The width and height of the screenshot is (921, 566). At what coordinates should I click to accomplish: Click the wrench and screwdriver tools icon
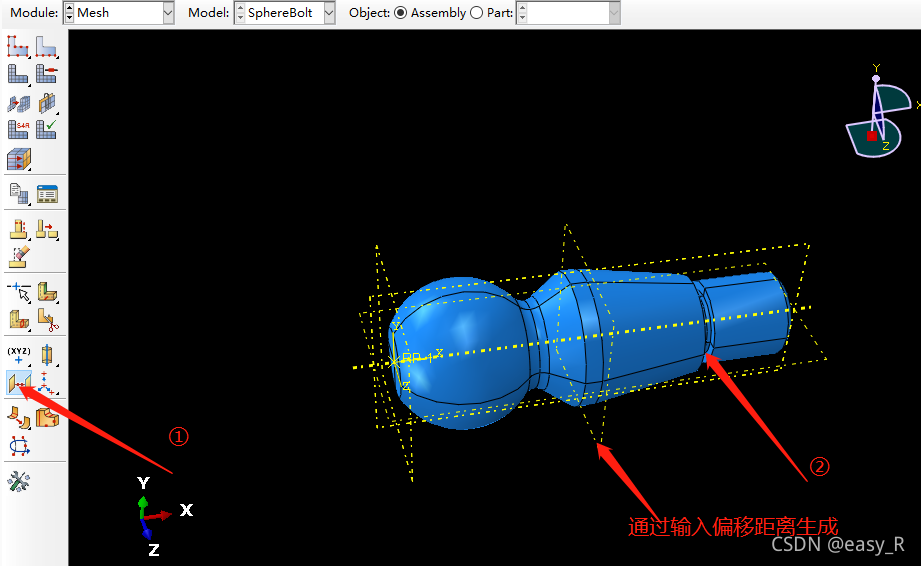click(18, 481)
